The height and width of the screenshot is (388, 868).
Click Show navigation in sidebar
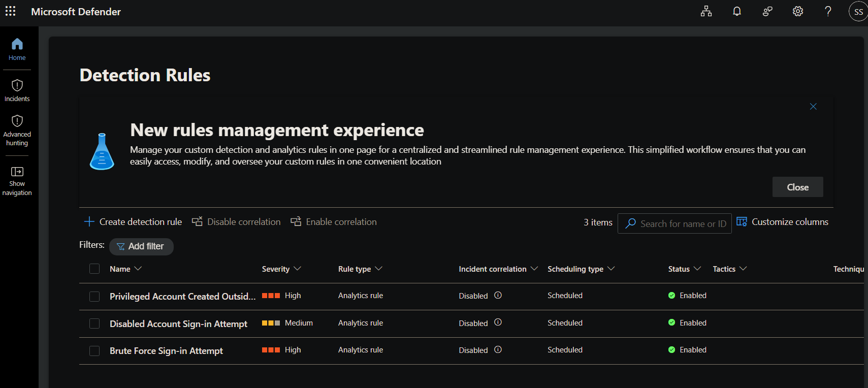(x=17, y=181)
